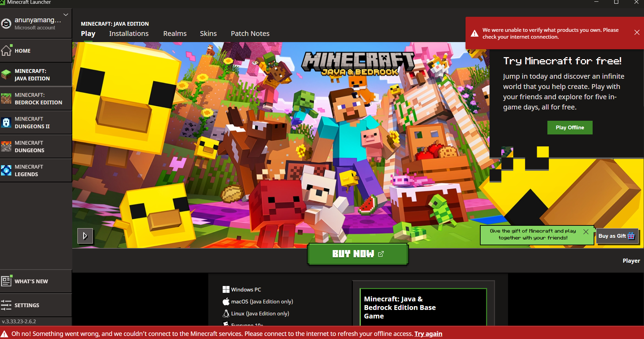Open launcher Settings

coord(36,305)
